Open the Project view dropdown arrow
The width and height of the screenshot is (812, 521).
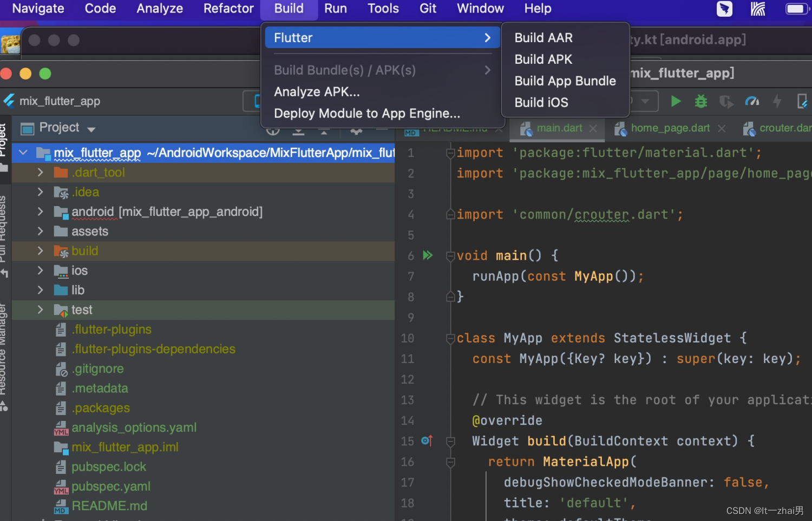[x=91, y=129]
